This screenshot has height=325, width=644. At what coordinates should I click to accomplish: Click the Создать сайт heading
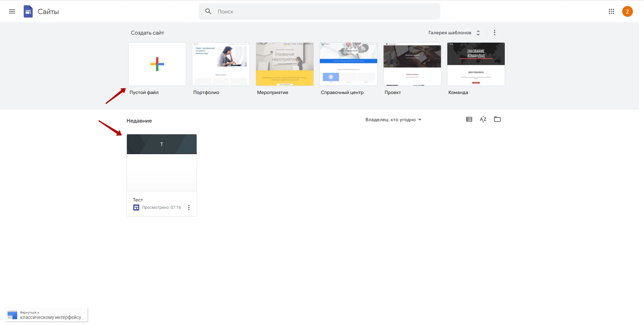click(147, 33)
